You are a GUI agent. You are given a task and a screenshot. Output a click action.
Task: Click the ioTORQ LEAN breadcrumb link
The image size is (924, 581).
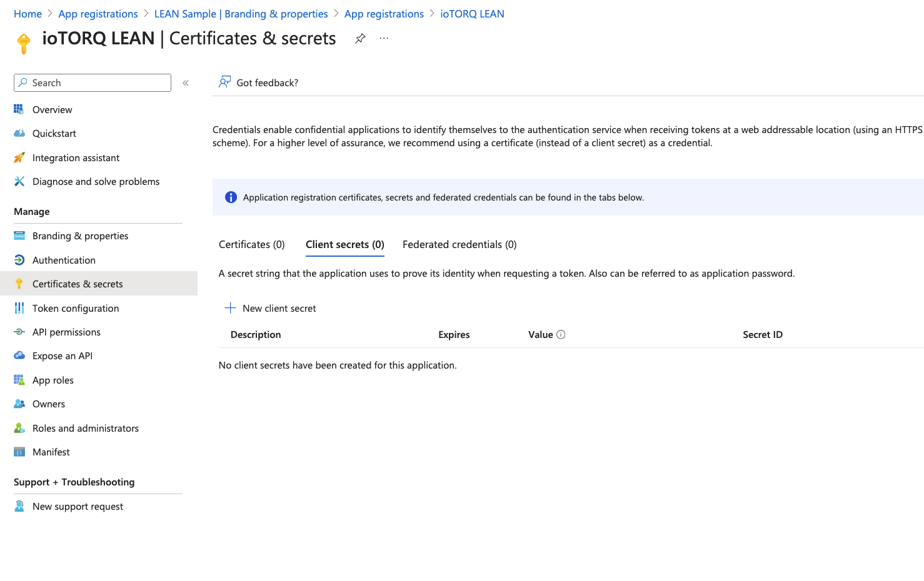pyautogui.click(x=472, y=14)
